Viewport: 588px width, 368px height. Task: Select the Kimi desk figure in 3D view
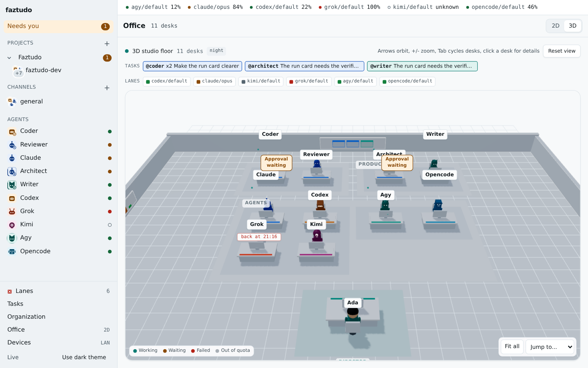click(317, 236)
